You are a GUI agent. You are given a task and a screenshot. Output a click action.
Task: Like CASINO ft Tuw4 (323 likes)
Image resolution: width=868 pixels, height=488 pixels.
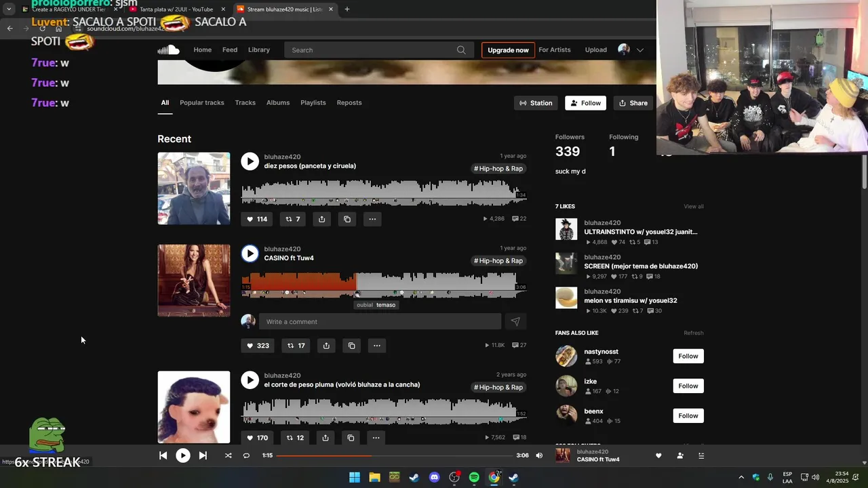pyautogui.click(x=258, y=346)
